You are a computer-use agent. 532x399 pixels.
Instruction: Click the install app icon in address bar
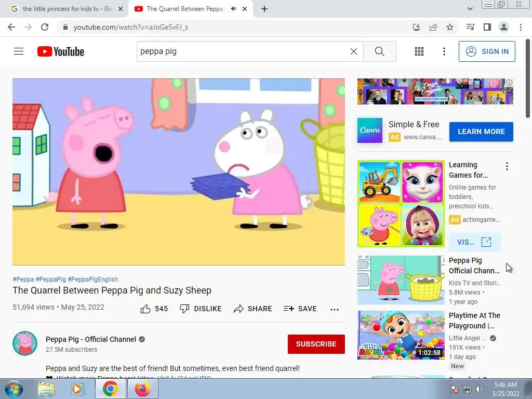417,27
